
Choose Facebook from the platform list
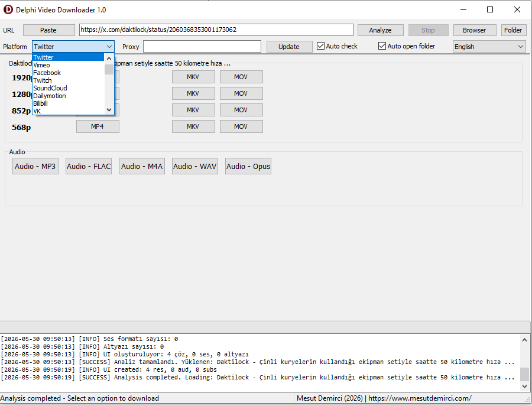coord(68,73)
